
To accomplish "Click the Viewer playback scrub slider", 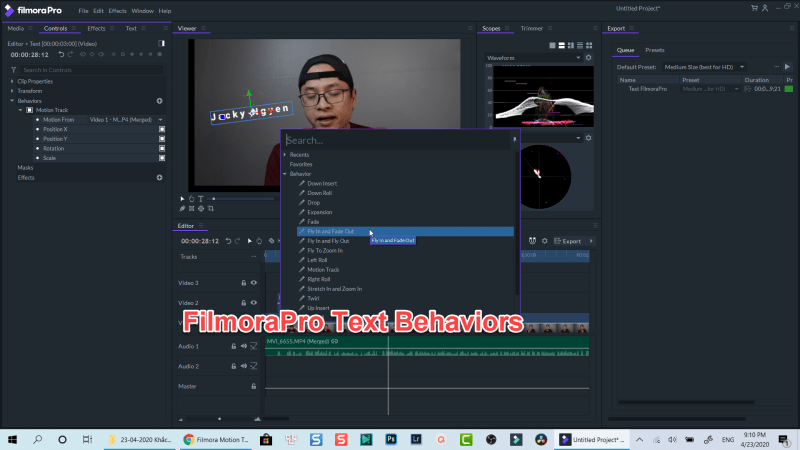I will 240,199.
